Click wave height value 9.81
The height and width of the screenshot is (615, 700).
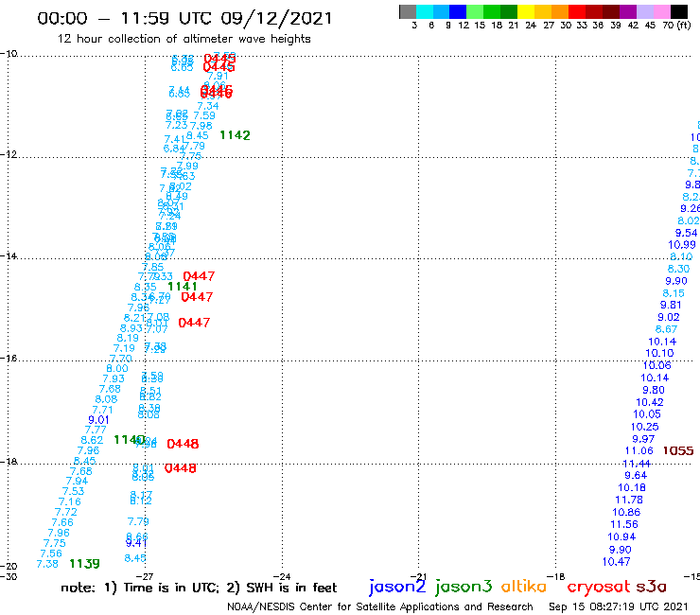(671, 305)
